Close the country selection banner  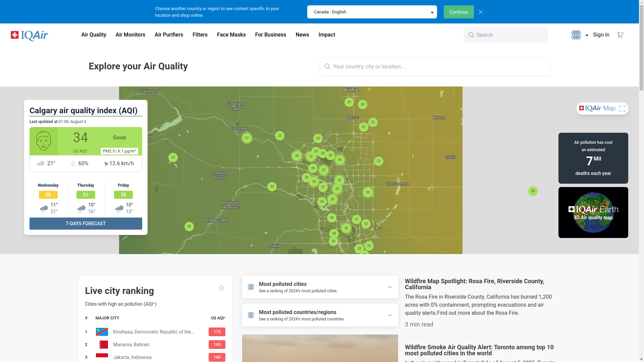(481, 12)
